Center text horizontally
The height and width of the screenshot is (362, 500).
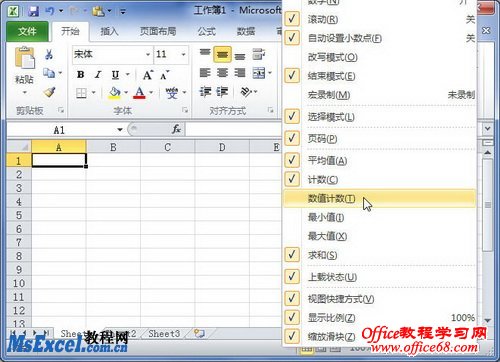coord(222,73)
